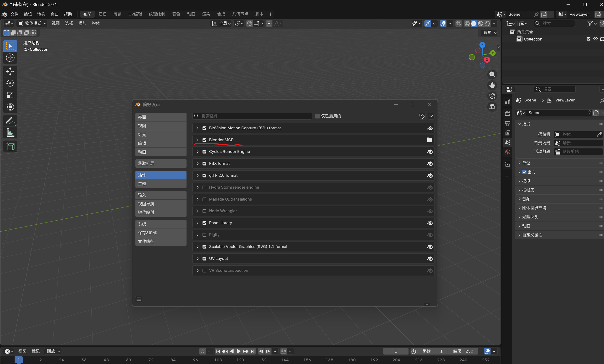The image size is (604, 364).
Task: Click the play animation button
Action: (x=238, y=351)
